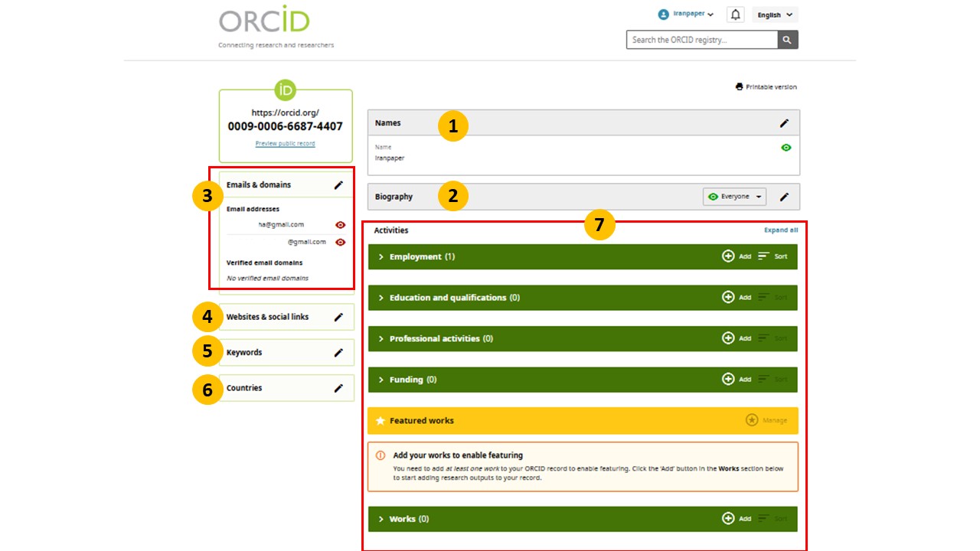
Task: Toggle visibility eye for Name
Action: coord(786,148)
